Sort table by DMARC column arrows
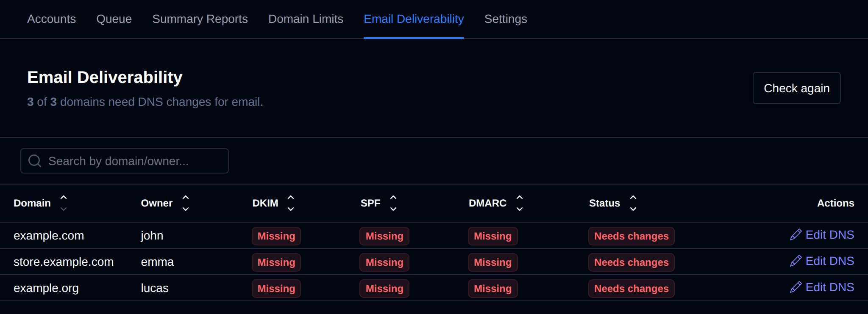The image size is (868, 314). 520,203
